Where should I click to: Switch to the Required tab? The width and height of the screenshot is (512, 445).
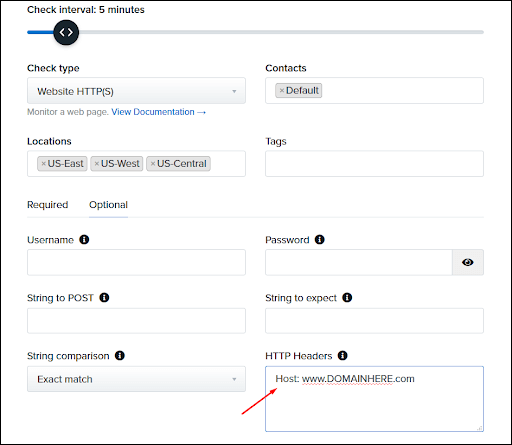click(48, 205)
